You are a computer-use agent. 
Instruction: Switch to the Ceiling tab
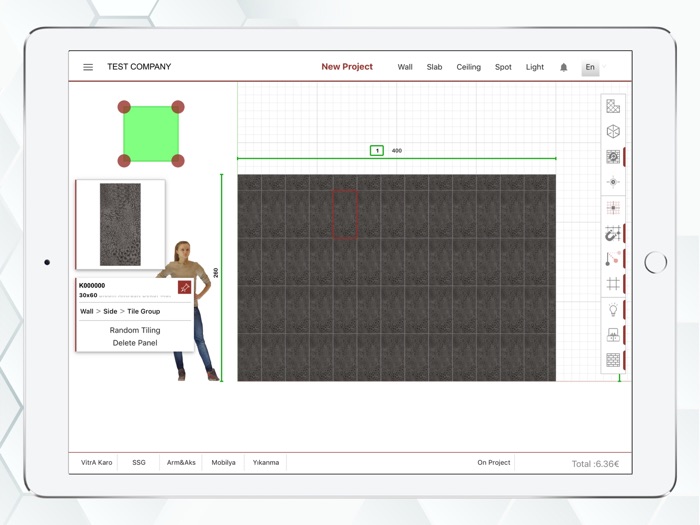[x=468, y=67]
